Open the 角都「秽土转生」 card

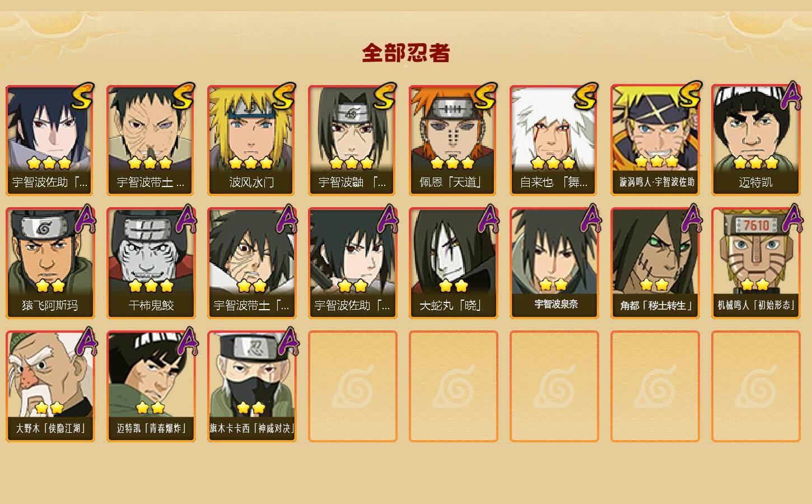[x=655, y=263]
